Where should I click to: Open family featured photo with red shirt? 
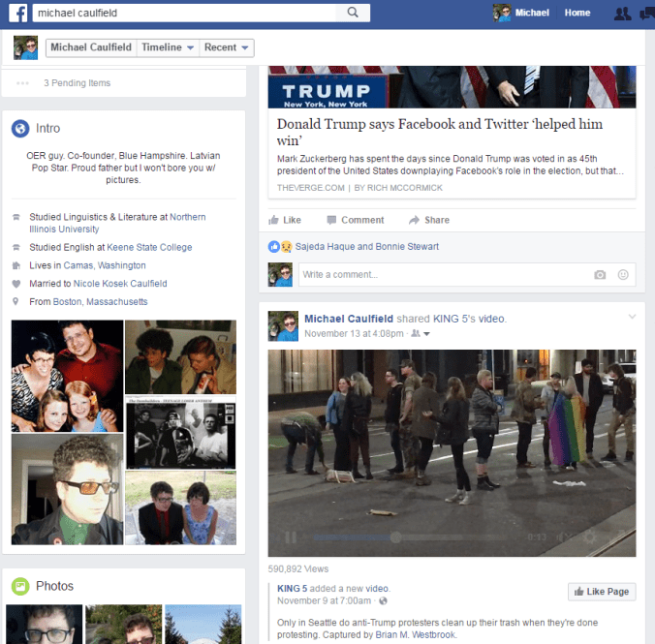point(67,377)
